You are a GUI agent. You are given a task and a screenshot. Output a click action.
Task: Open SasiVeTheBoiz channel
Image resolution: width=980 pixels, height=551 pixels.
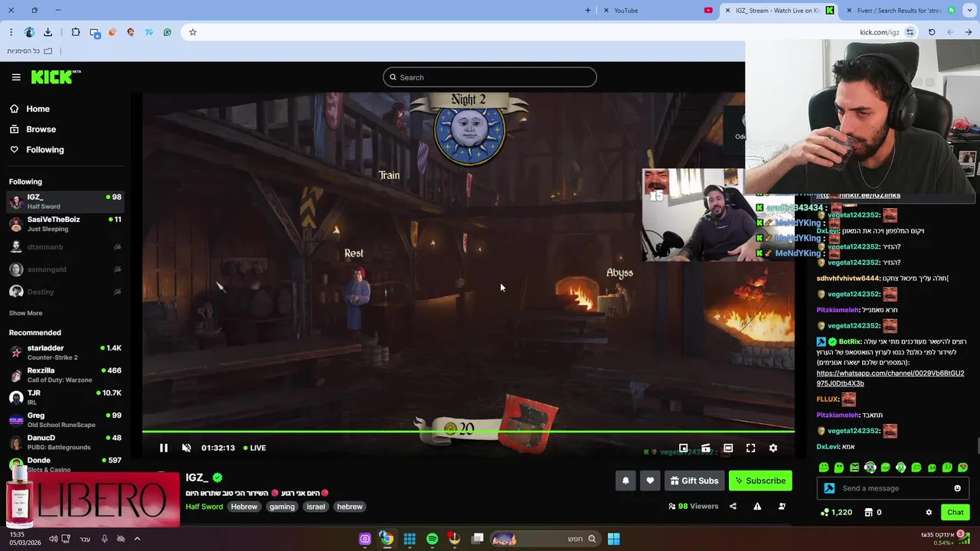pyautogui.click(x=65, y=223)
